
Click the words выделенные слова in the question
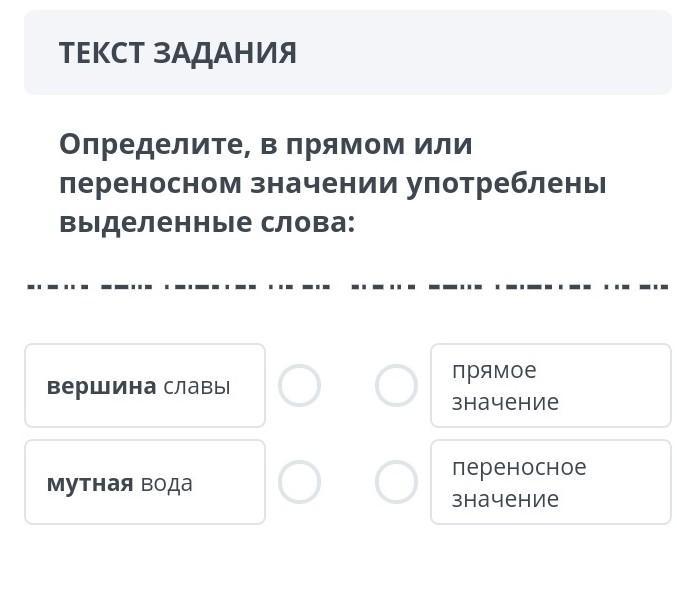[x=206, y=222]
